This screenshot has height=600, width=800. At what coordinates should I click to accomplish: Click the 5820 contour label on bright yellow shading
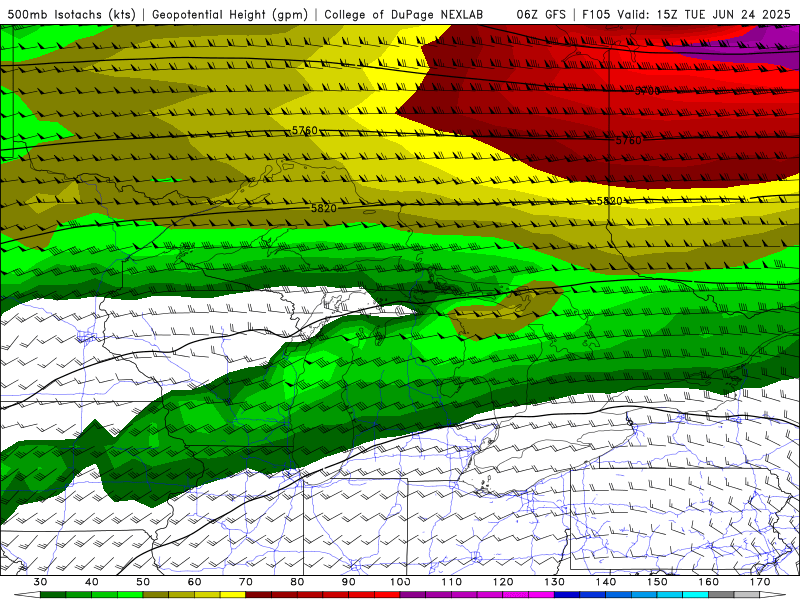tap(610, 201)
